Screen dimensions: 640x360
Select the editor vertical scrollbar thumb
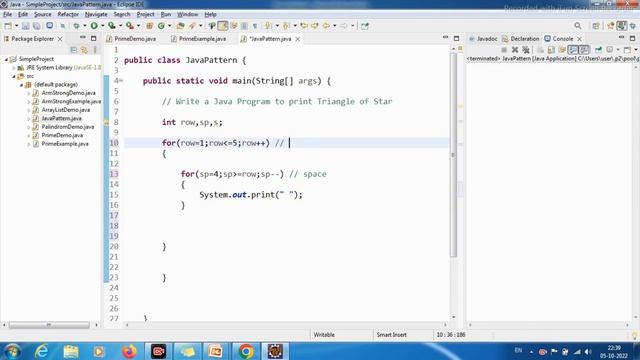pyautogui.click(x=453, y=155)
